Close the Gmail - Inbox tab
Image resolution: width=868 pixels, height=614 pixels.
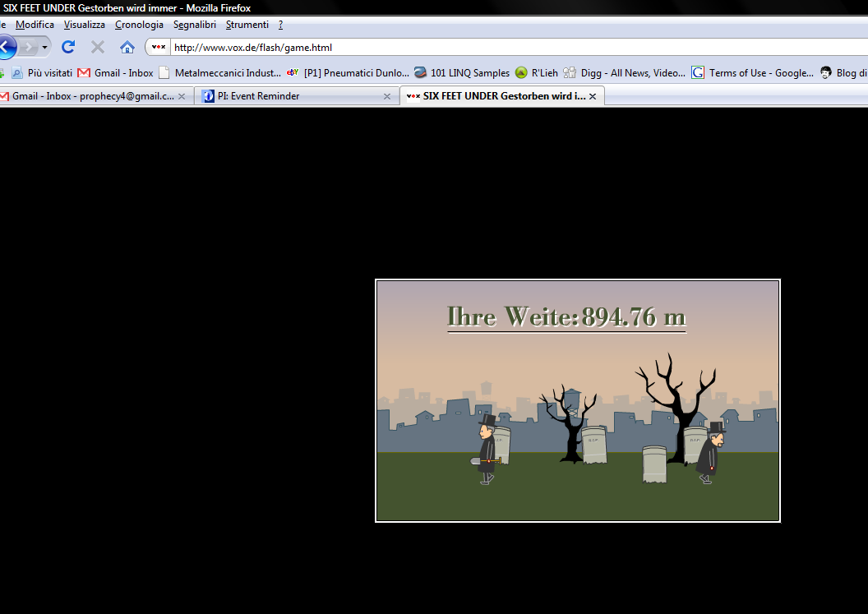[182, 96]
